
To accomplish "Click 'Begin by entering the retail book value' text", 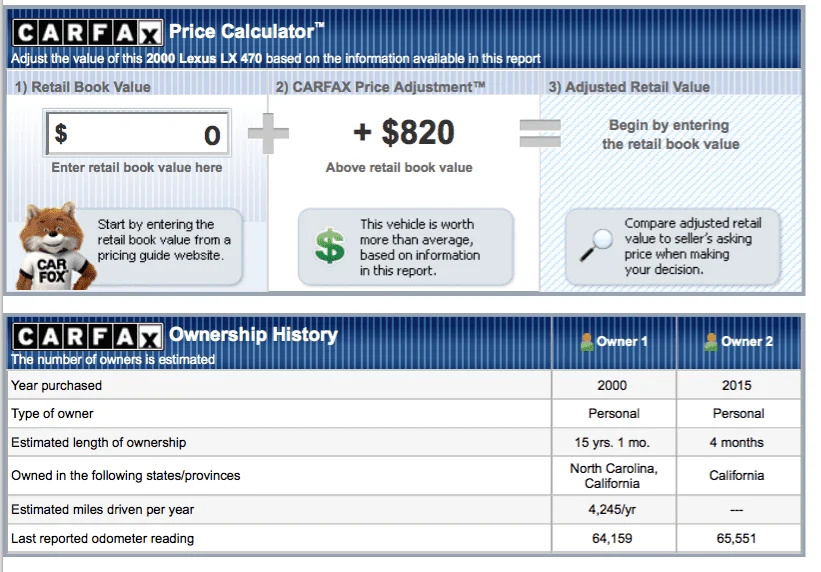I will point(671,135).
